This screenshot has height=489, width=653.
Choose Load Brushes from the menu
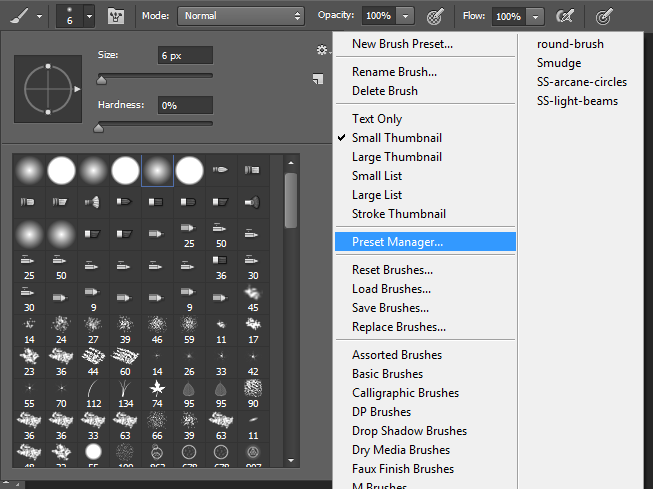(x=391, y=289)
